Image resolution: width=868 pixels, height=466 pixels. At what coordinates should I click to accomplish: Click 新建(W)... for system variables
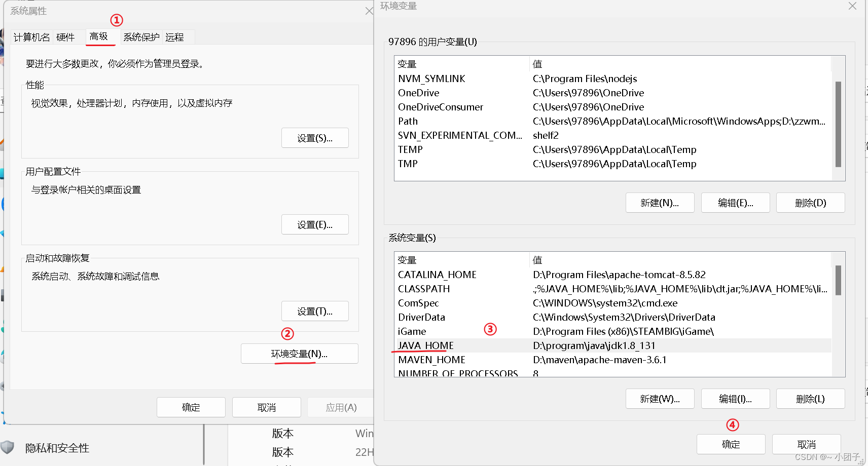(x=660, y=399)
